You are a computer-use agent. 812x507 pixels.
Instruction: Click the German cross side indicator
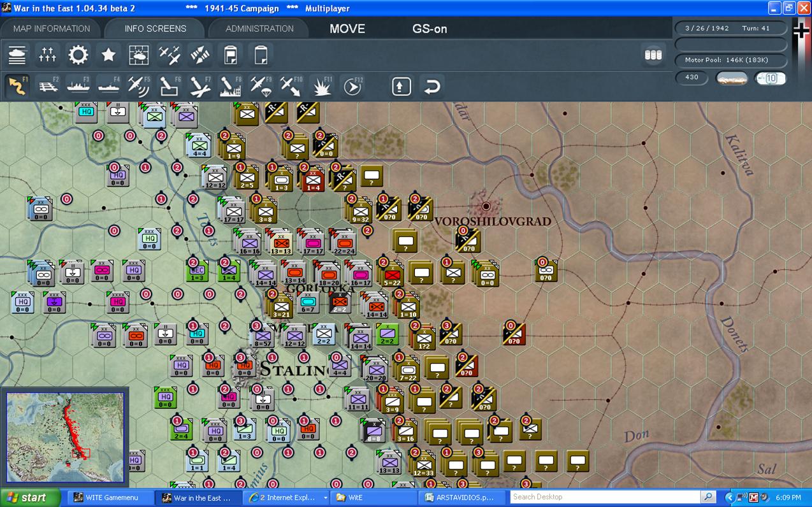coord(801,32)
